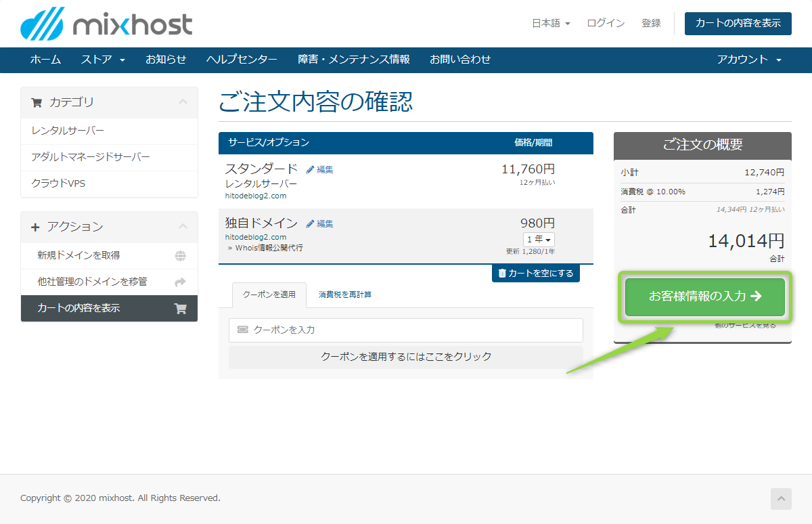The height and width of the screenshot is (524, 812).
Task: Click the ログイン link
Action: [606, 23]
